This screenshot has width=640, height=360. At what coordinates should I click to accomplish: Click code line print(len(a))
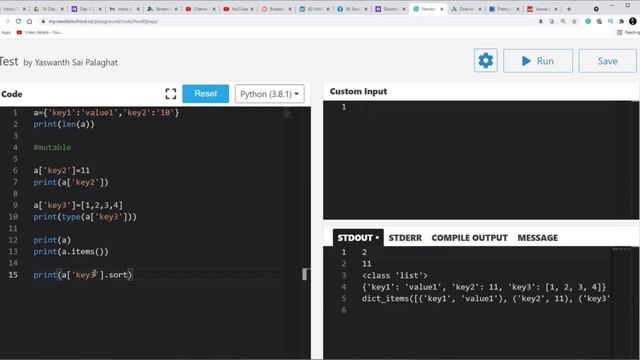tap(64, 124)
